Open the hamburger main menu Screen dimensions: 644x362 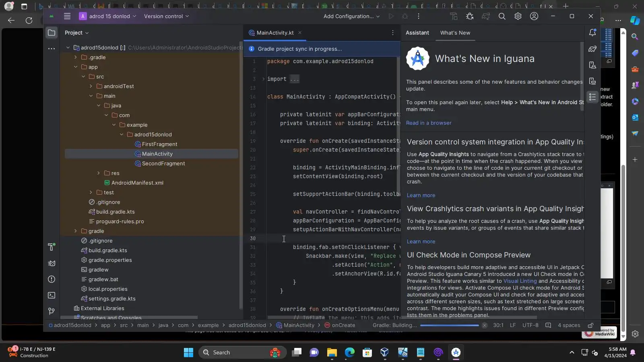point(67,16)
